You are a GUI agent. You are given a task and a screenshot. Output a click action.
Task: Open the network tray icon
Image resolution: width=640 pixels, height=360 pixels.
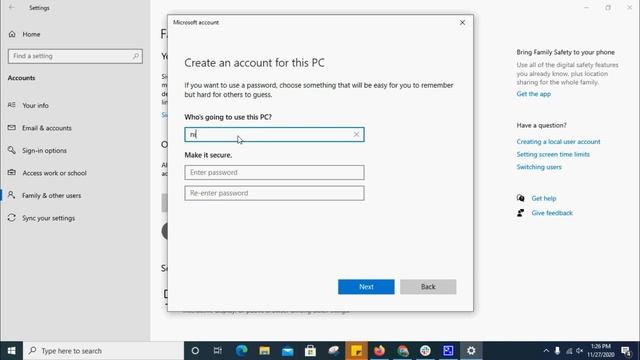[x=569, y=351]
